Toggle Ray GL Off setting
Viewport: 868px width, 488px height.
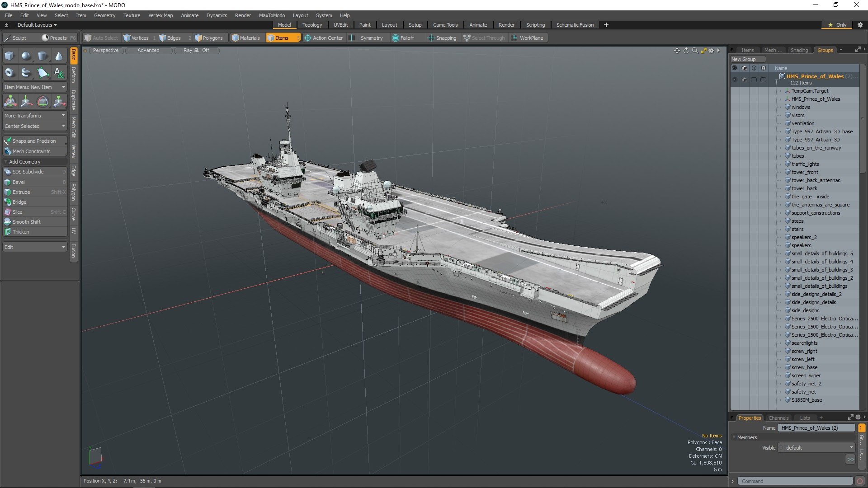point(196,51)
